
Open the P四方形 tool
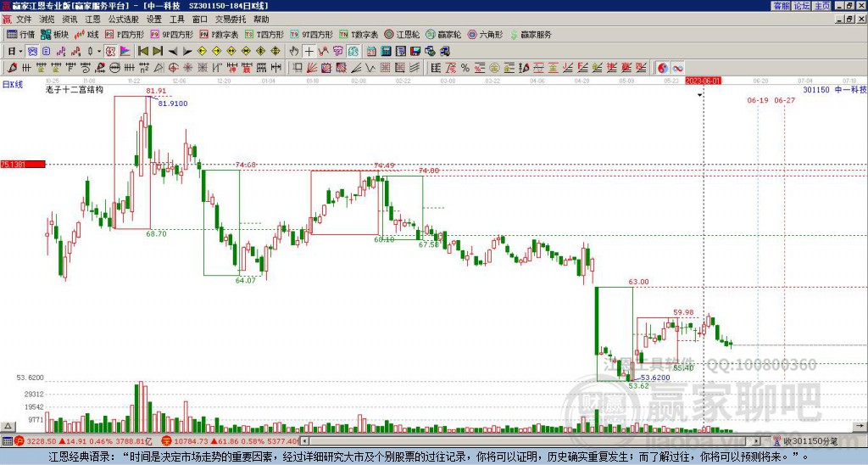(x=125, y=34)
